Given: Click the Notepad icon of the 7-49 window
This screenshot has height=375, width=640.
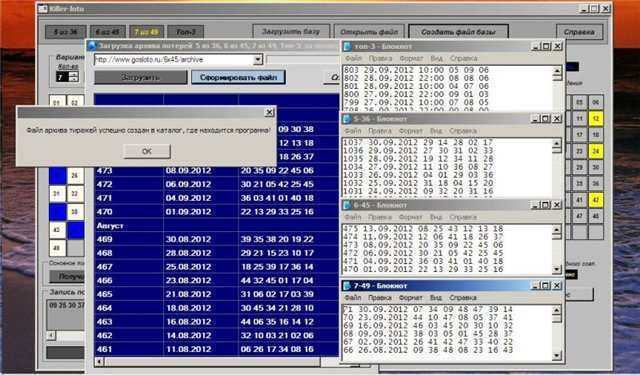Looking at the screenshot, I should click(x=347, y=286).
